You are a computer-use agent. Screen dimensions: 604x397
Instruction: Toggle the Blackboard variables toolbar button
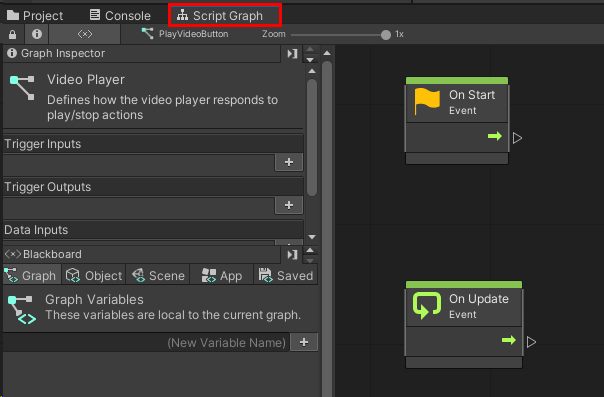(84, 34)
